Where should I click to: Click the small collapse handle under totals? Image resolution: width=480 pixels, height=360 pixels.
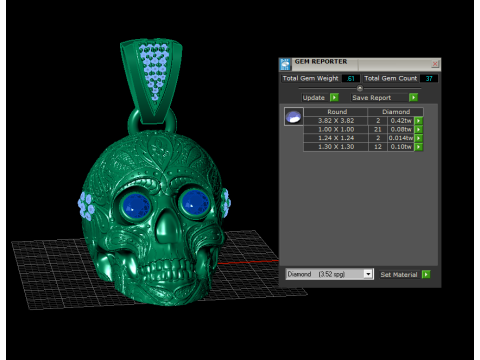[360, 88]
